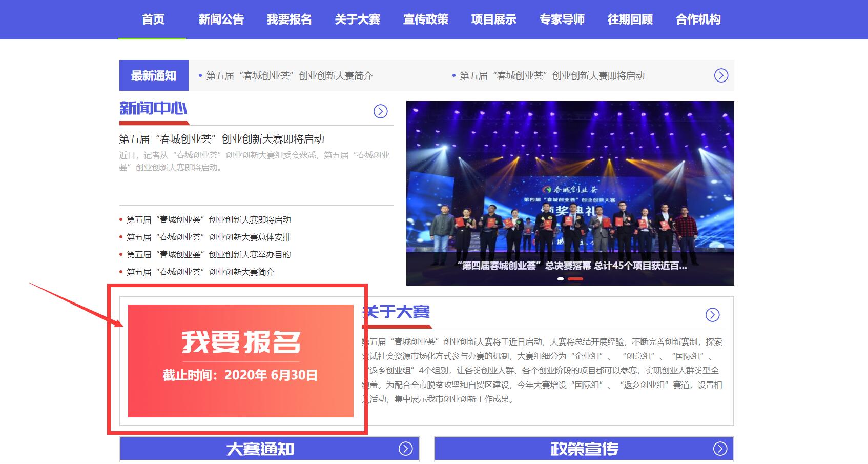
Task: Select the red active carousel indicator
Action: click(575, 279)
